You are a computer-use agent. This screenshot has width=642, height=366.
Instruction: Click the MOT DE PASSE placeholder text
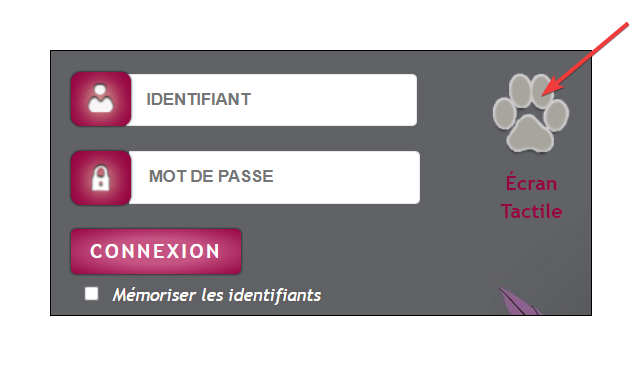(211, 176)
